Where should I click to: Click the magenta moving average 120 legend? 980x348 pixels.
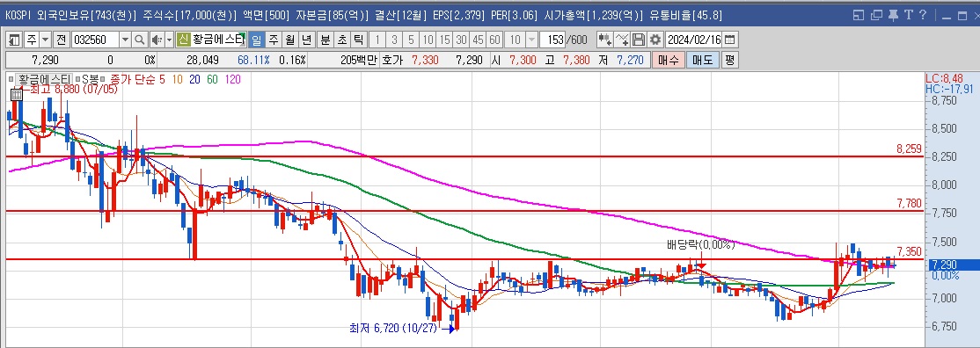[232, 79]
